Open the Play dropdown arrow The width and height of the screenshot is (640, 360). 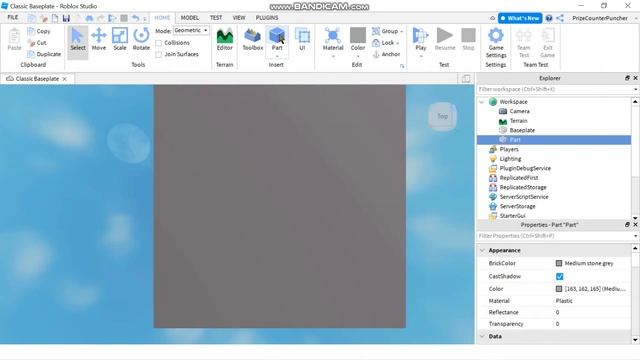point(420,56)
